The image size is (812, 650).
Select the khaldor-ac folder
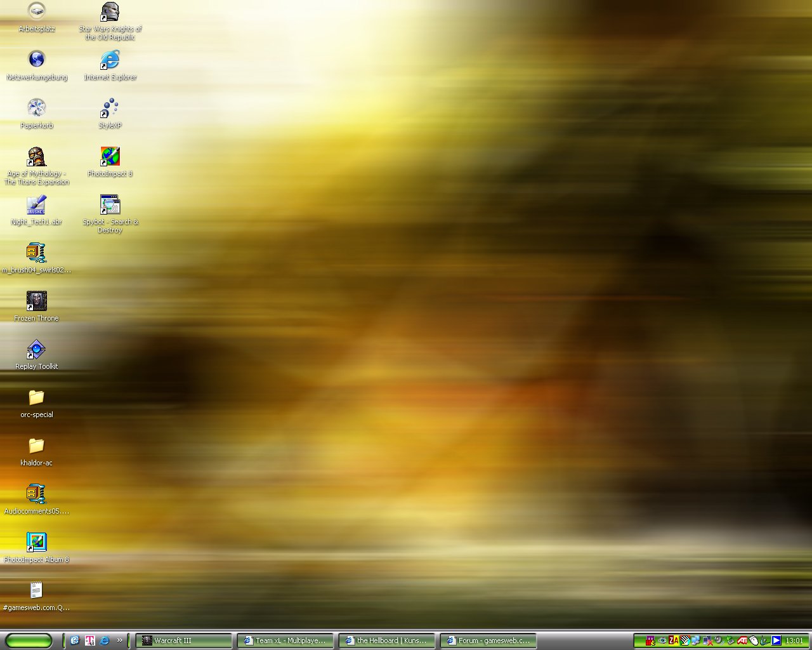coord(37,446)
